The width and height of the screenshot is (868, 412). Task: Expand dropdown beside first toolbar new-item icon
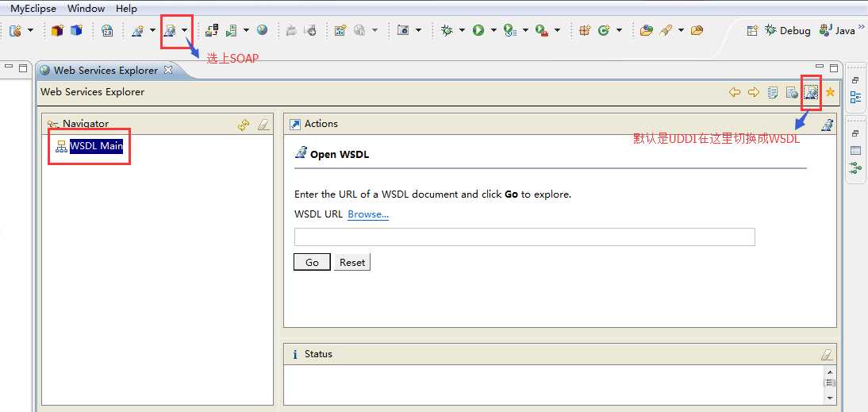click(x=30, y=30)
